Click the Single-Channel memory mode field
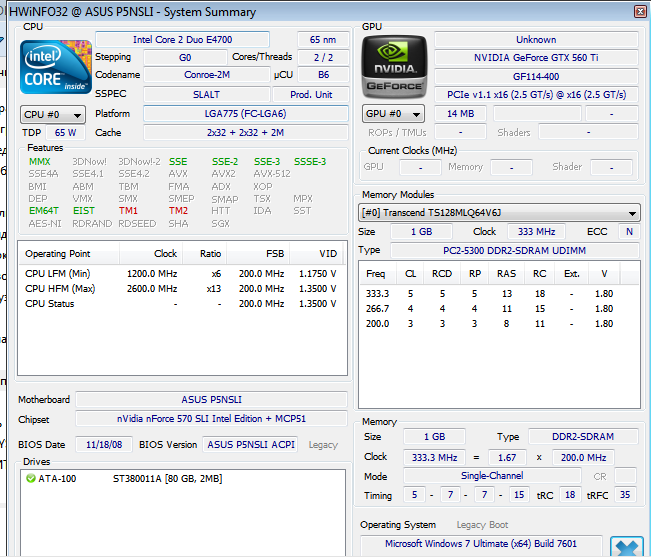 point(491,476)
